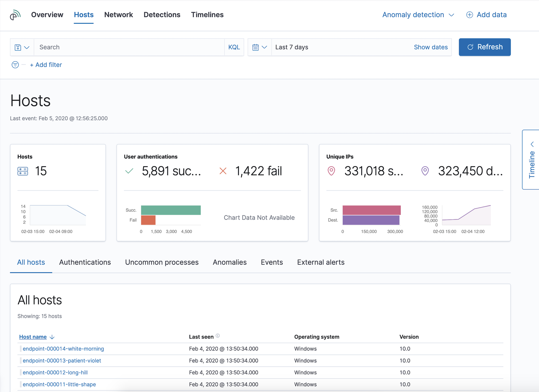Click the Elastic SIEM logo icon
The image size is (539, 392).
click(15, 15)
